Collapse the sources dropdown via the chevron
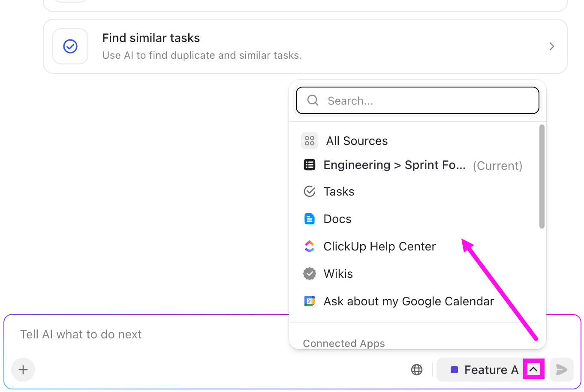Viewport: 584px width, 392px height. [533, 369]
